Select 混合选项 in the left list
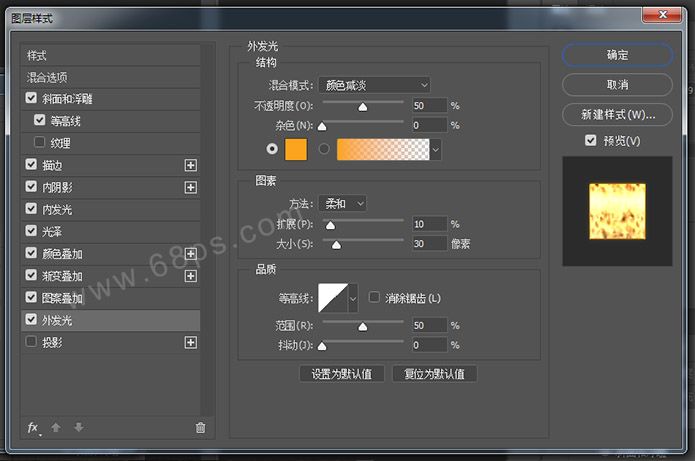This screenshot has height=461, width=695. [x=111, y=78]
